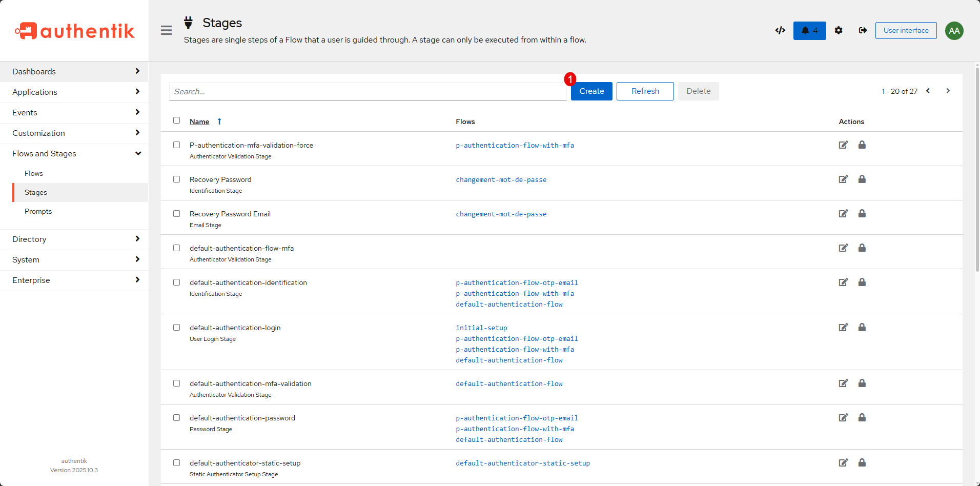Check the default-authentication-flow-mfa row checkbox
This screenshot has width=980, height=486.
click(x=177, y=248)
